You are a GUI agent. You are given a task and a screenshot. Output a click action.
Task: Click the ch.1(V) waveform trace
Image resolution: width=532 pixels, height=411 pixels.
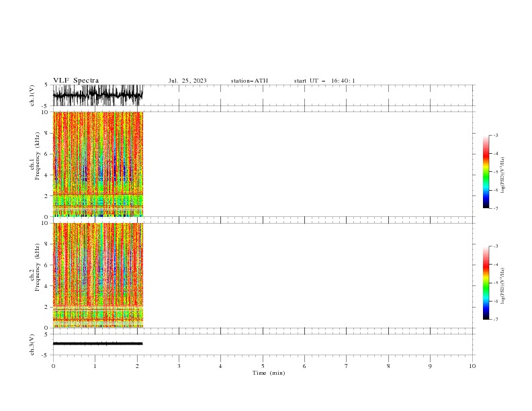click(x=98, y=95)
